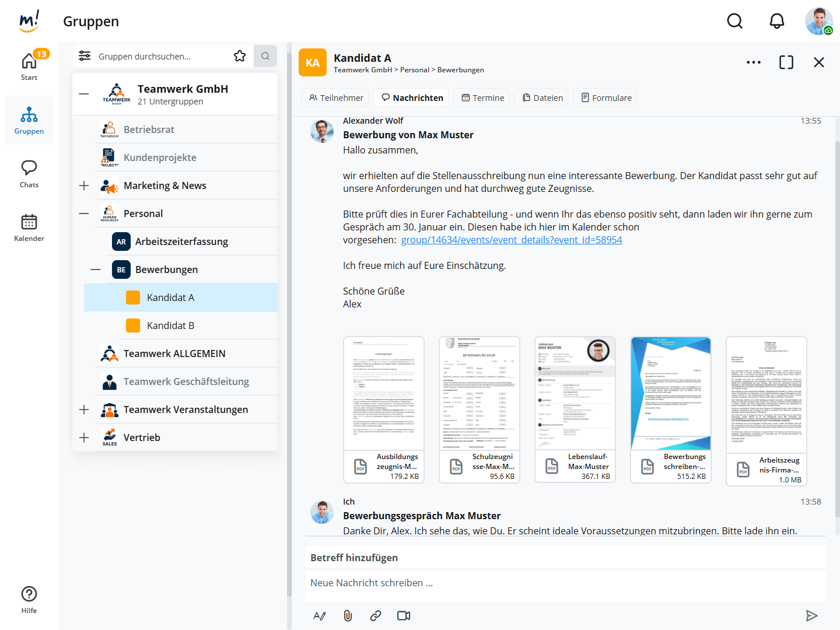Viewport: 840px width, 630px height.
Task: Toggle fullscreen view of Kandidat A panel
Action: coord(786,62)
